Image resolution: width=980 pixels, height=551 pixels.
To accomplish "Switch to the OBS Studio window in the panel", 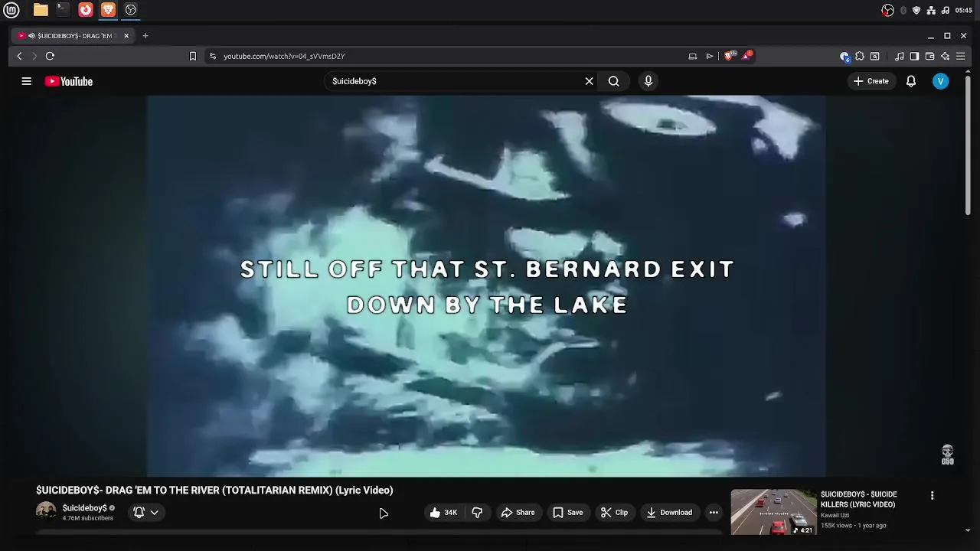I will [x=131, y=10].
